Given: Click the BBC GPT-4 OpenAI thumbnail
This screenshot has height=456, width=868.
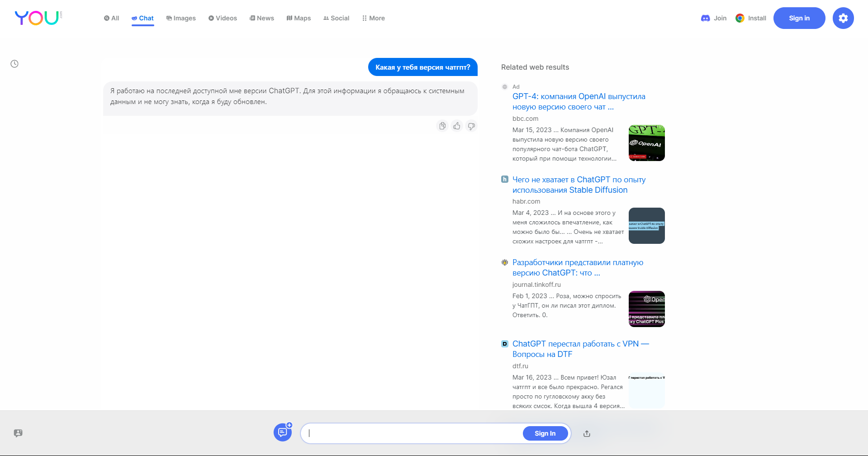Looking at the screenshot, I should [647, 143].
